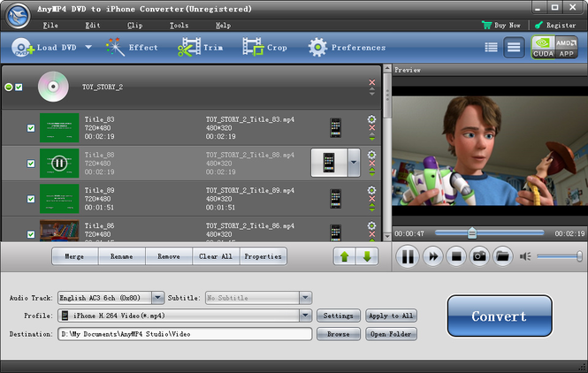Mute the preview audio speaker icon
The image size is (588, 373).
pyautogui.click(x=525, y=256)
